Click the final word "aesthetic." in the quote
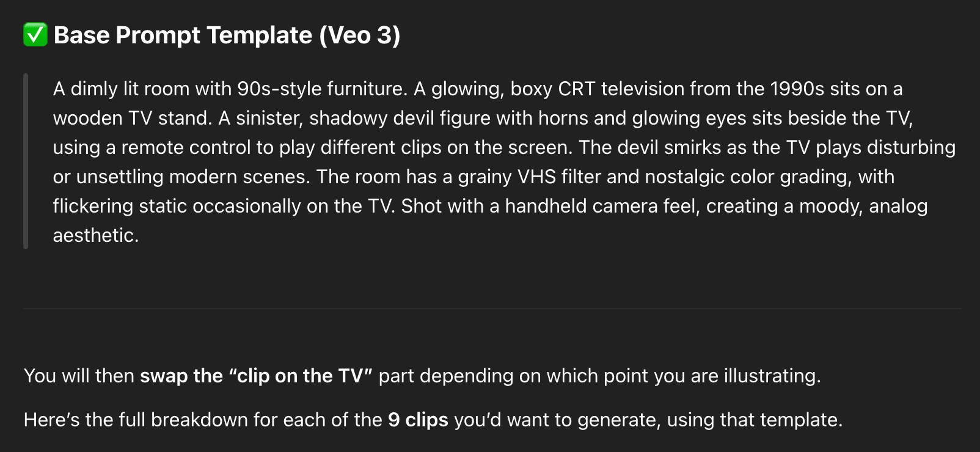 [x=96, y=236]
